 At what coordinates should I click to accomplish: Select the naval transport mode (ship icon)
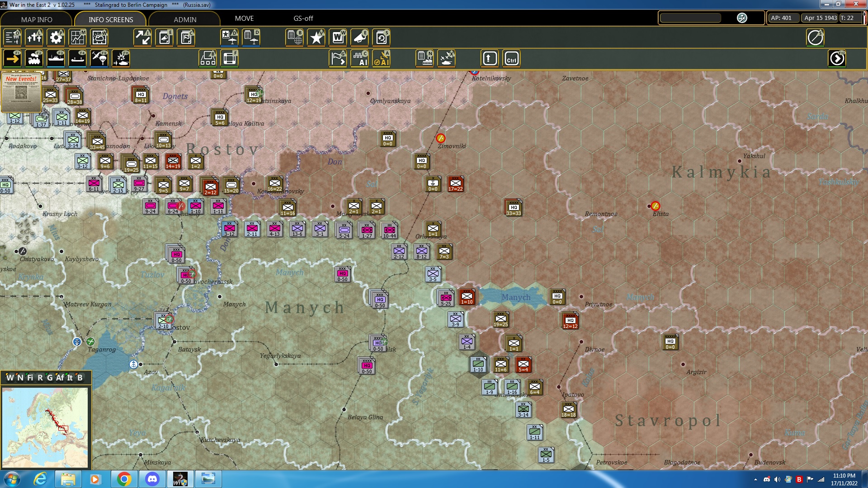pos(56,59)
